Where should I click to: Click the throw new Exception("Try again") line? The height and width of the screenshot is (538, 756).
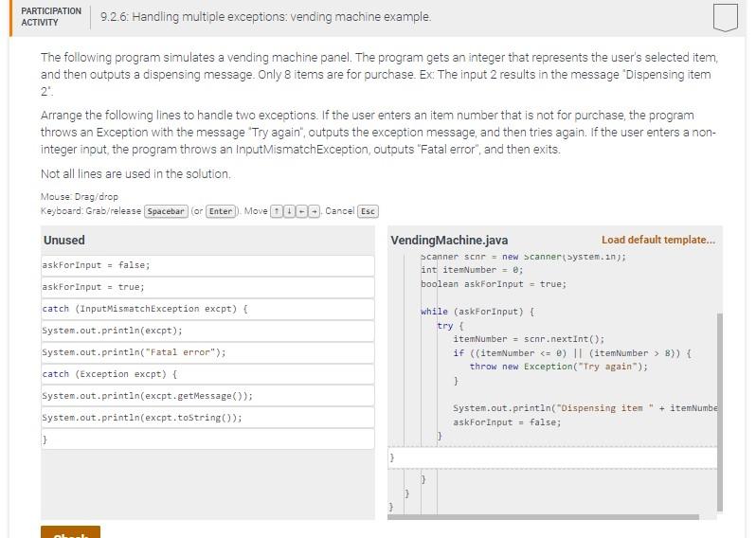(559, 367)
